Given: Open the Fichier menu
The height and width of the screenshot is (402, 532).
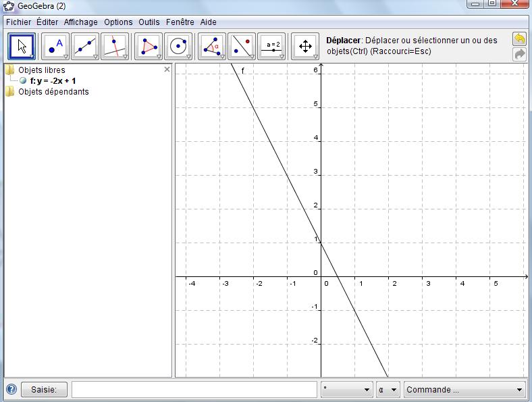Looking at the screenshot, I should click(19, 22).
